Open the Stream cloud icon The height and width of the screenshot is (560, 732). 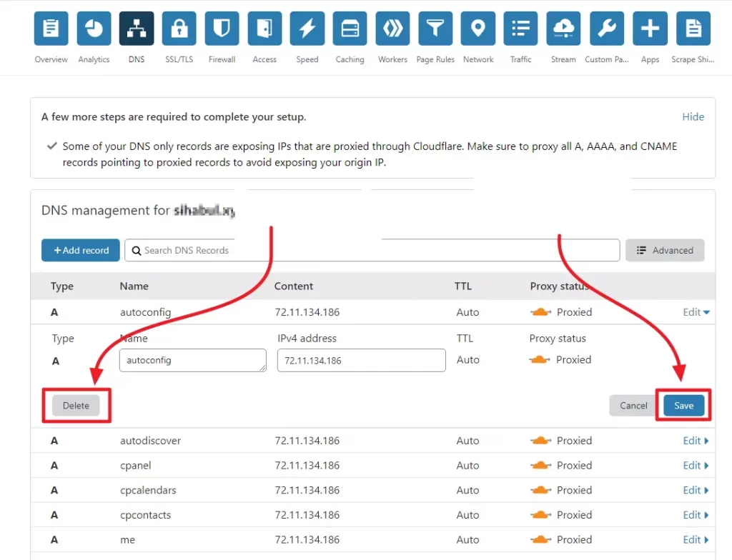coord(563,29)
